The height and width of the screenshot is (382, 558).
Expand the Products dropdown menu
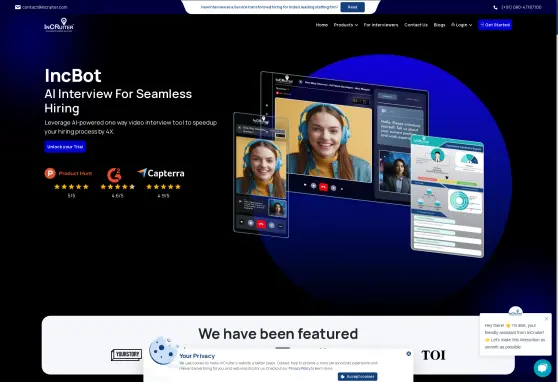coord(346,25)
